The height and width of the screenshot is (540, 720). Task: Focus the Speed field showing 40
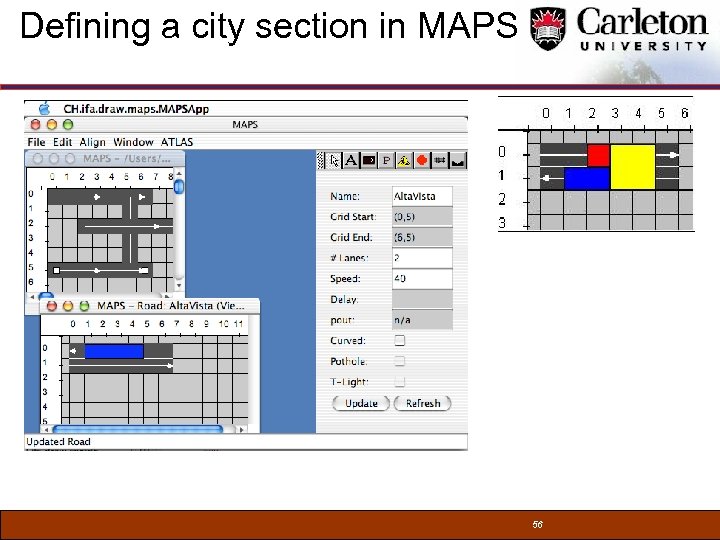point(422,279)
